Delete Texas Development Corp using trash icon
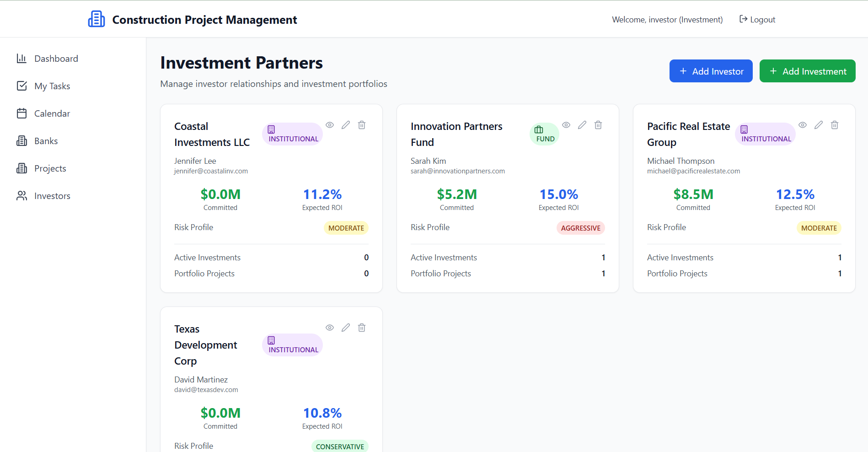This screenshot has width=868, height=452. [x=362, y=328]
